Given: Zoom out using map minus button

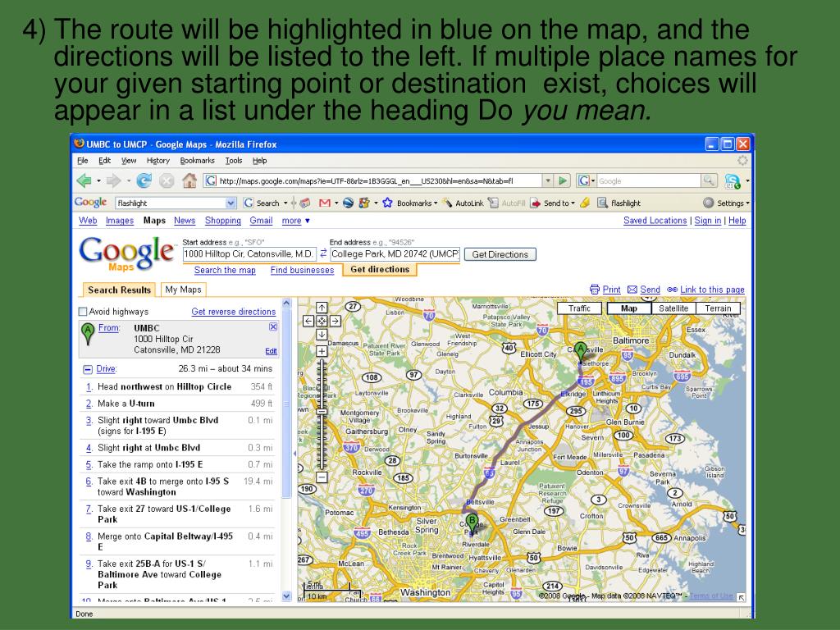Looking at the screenshot, I should 322,477.
